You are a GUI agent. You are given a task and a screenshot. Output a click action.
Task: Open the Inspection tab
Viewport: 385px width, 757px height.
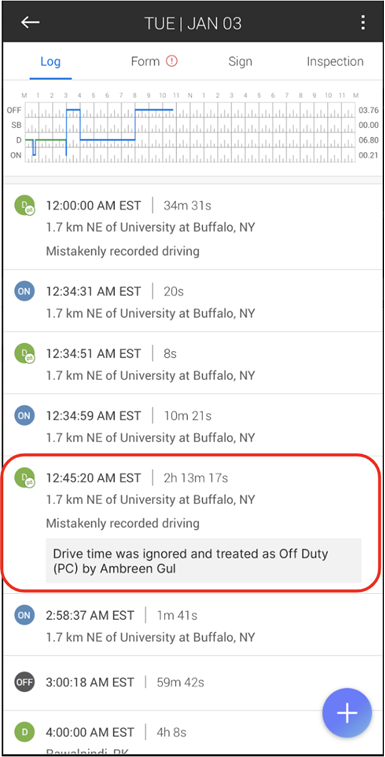pyautogui.click(x=335, y=62)
